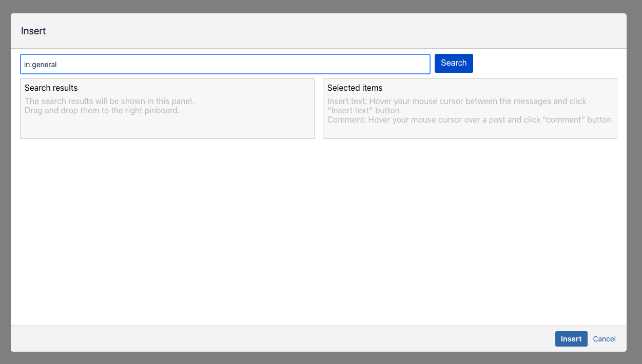Click the Search results panel heading
The width and height of the screenshot is (642, 364).
coord(51,88)
